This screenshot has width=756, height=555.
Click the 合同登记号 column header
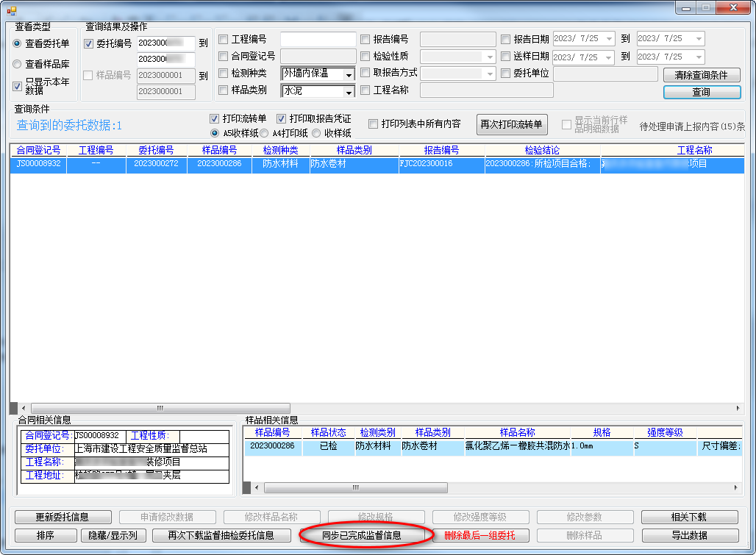point(38,150)
